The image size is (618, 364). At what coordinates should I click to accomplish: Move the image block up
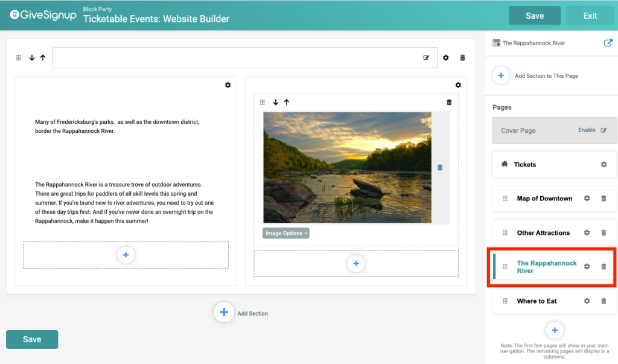click(287, 102)
